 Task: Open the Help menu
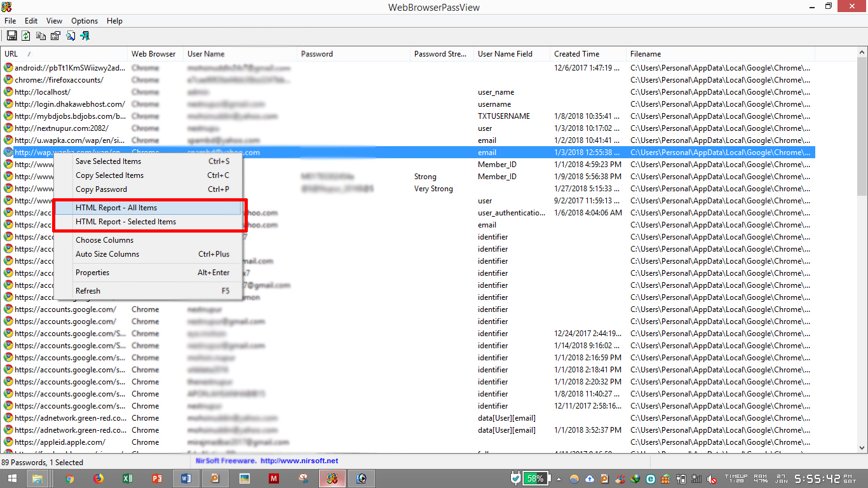click(115, 21)
